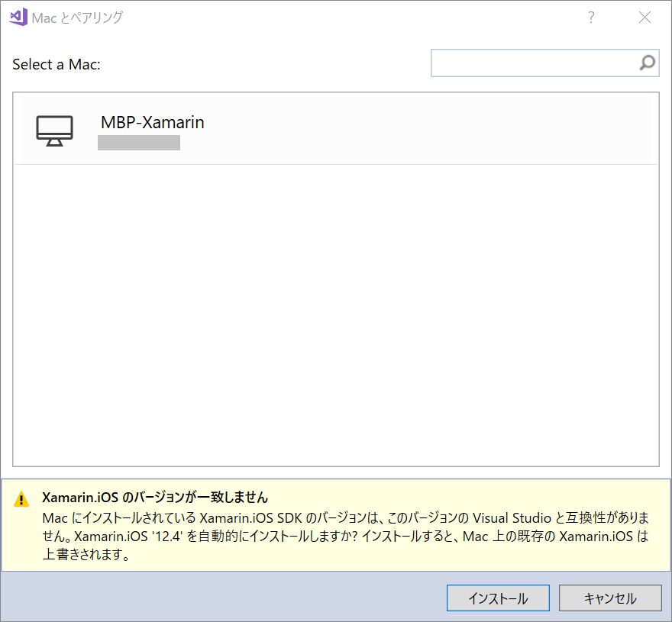Close the Mac とペアリング dialog
Screen dimensions: 672x622
645,17
